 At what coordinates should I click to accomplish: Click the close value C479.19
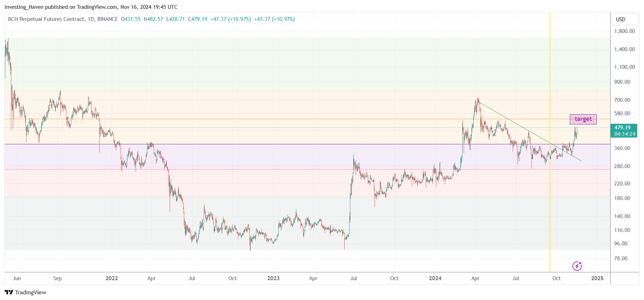[198, 19]
